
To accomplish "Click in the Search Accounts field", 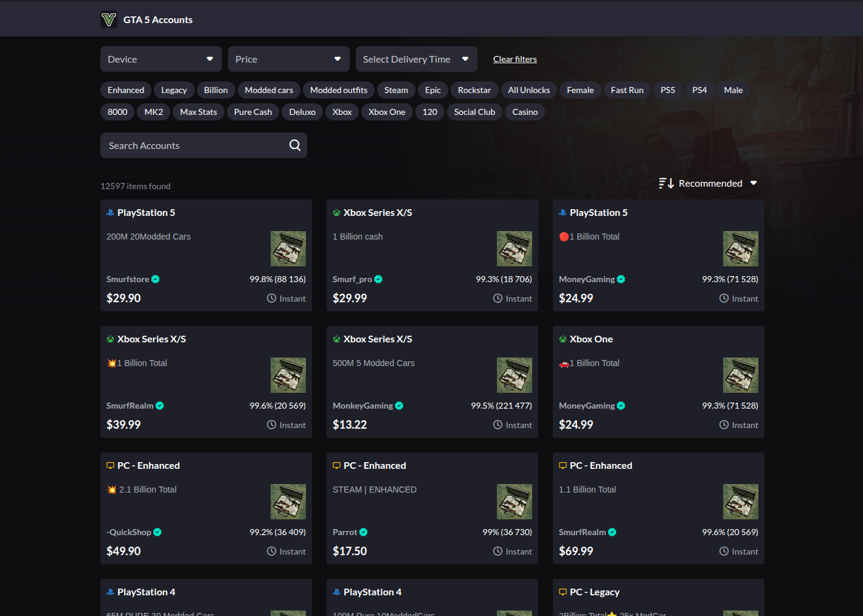I will coord(195,145).
